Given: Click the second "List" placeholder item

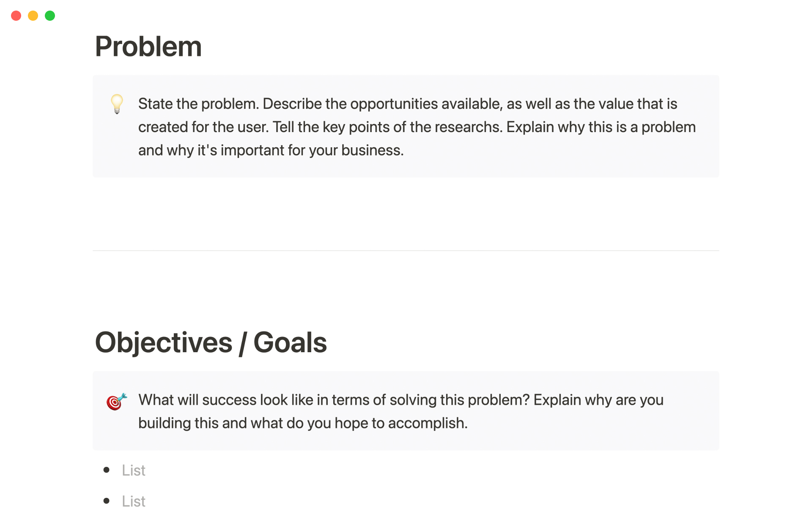Looking at the screenshot, I should [x=134, y=501].
